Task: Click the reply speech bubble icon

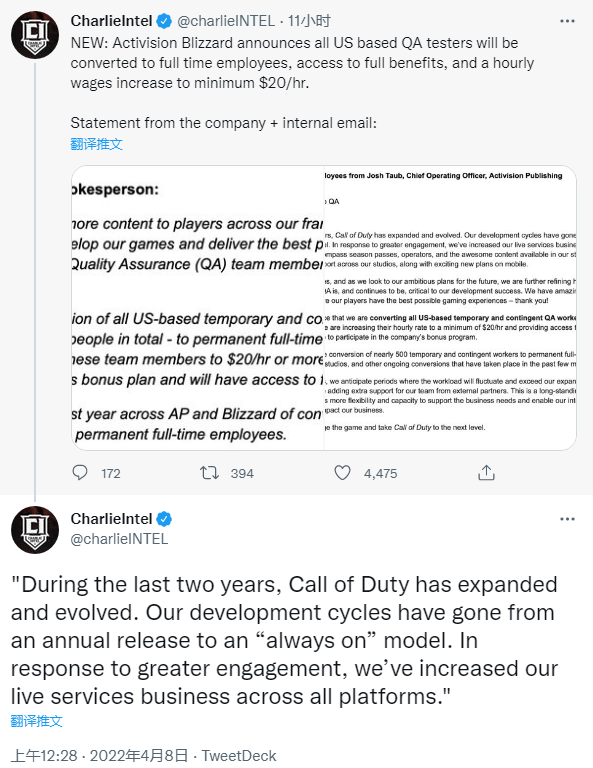Action: [x=80, y=473]
